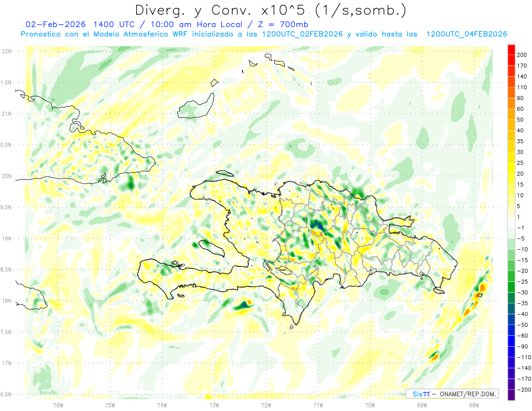This screenshot has height=411, width=532.
Task: Click the valid-until time "1200UTC_04FEB2026"
Action: [x=467, y=34]
